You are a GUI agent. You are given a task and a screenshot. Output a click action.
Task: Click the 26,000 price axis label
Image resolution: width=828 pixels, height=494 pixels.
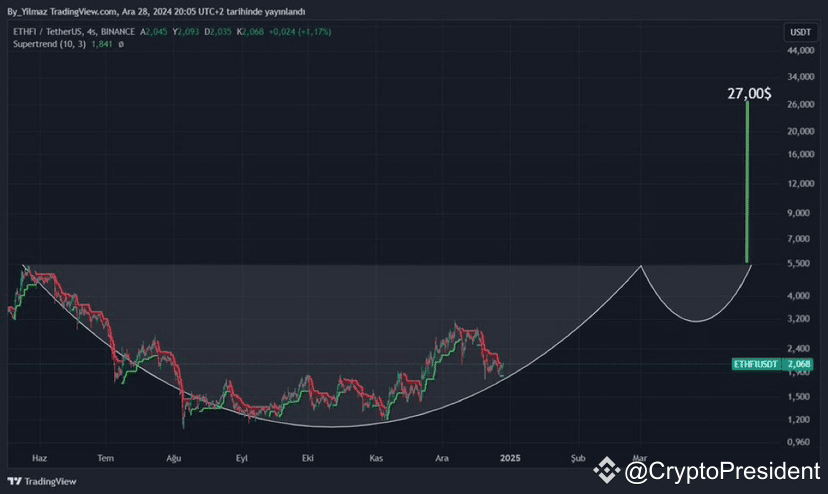801,105
